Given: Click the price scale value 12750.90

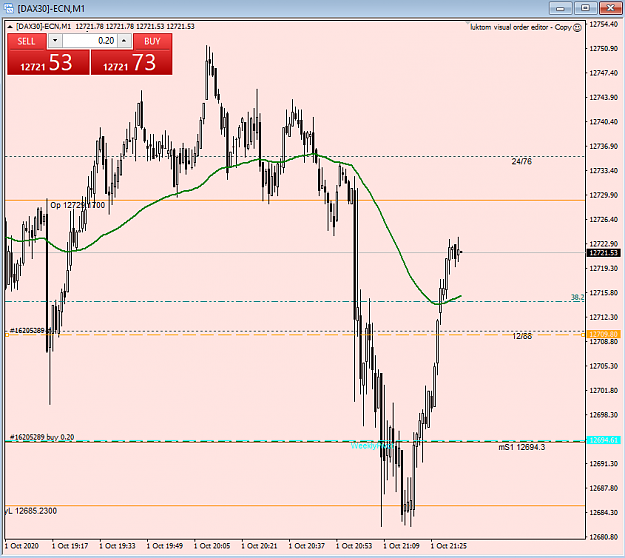Looking at the screenshot, I should pos(603,49).
